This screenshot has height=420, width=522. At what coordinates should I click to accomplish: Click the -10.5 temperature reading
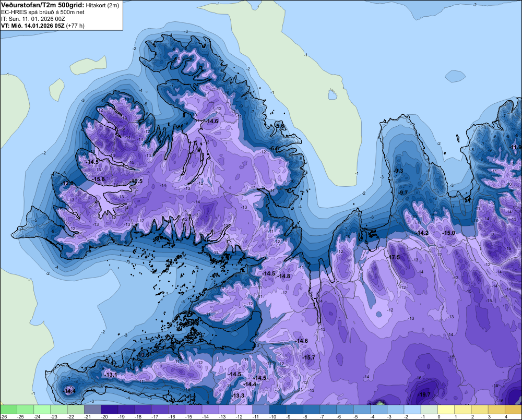(136, 182)
